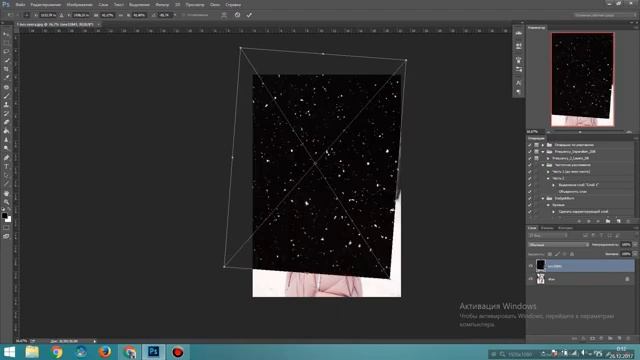This screenshot has height=360, width=640.
Task: Commit the transform with the checkmark
Action: (x=249, y=15)
